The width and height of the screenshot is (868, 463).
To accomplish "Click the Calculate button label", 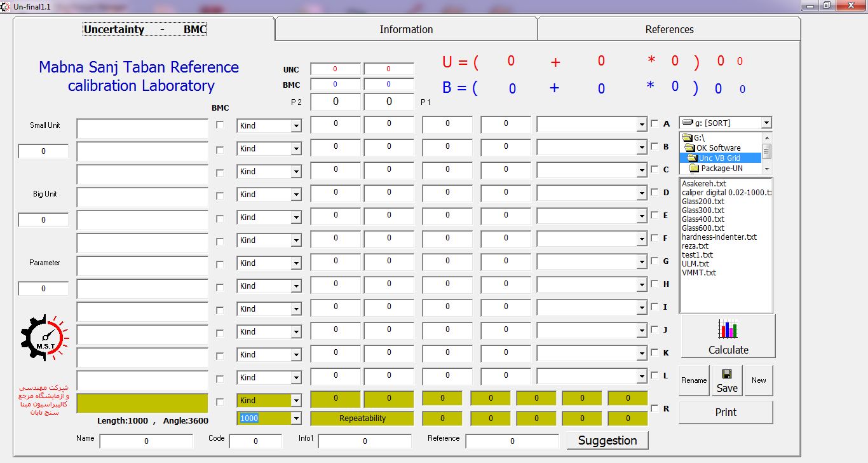I will tap(728, 350).
